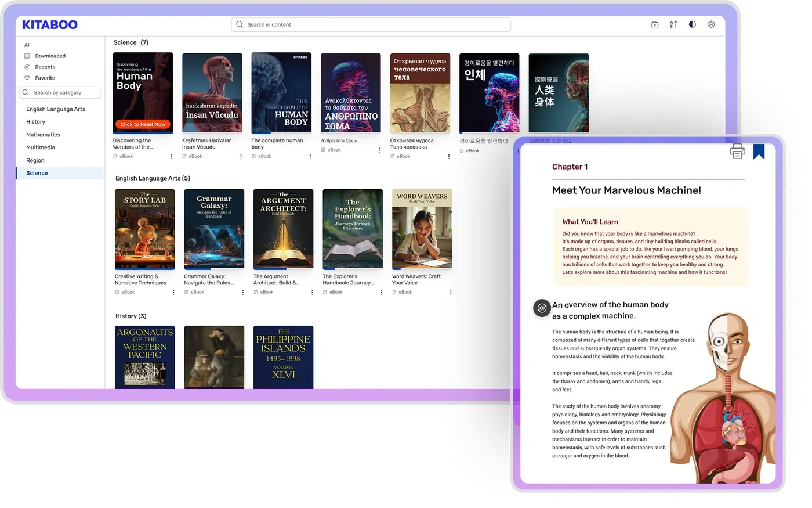Click the print icon in reader panel
The height and width of the screenshot is (508, 812).
737,152
